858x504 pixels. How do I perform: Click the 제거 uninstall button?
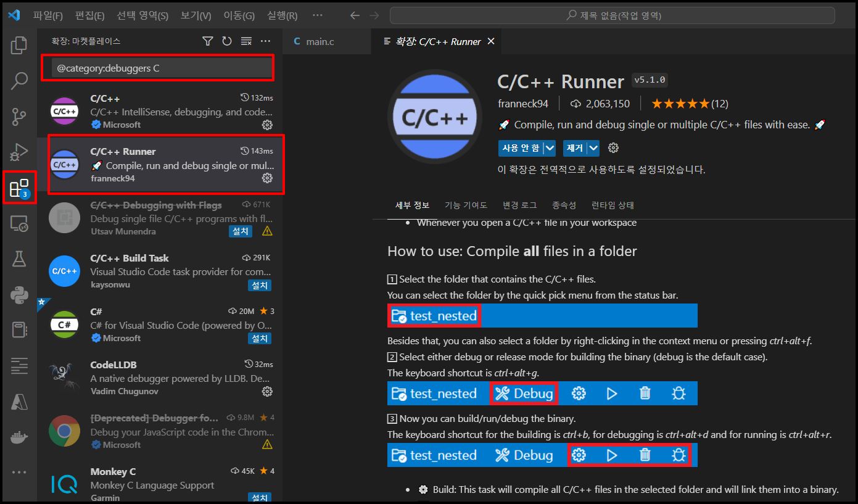[x=575, y=148]
